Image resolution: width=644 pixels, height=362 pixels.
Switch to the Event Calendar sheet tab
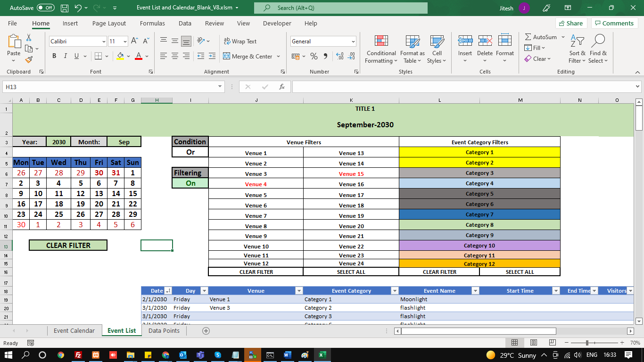pos(74,330)
